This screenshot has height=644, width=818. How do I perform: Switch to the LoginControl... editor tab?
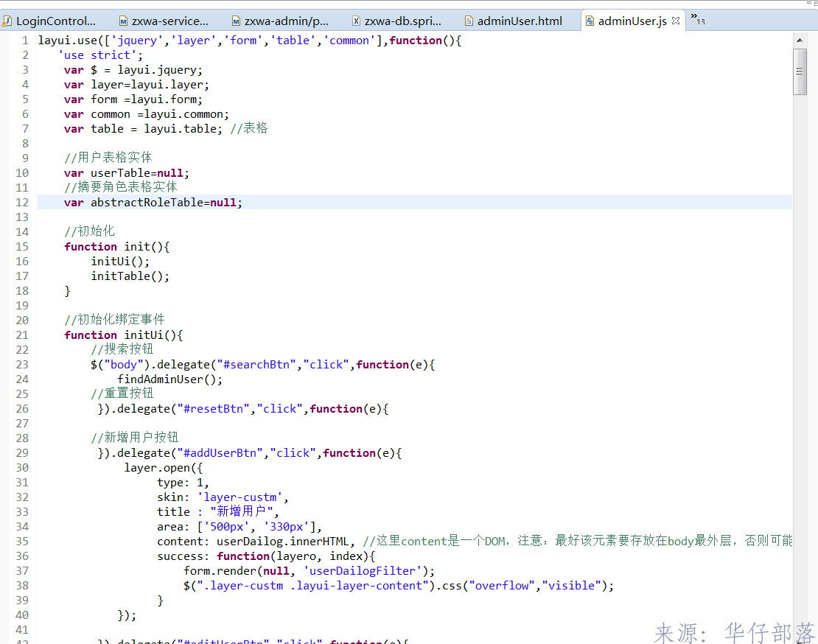[50, 21]
